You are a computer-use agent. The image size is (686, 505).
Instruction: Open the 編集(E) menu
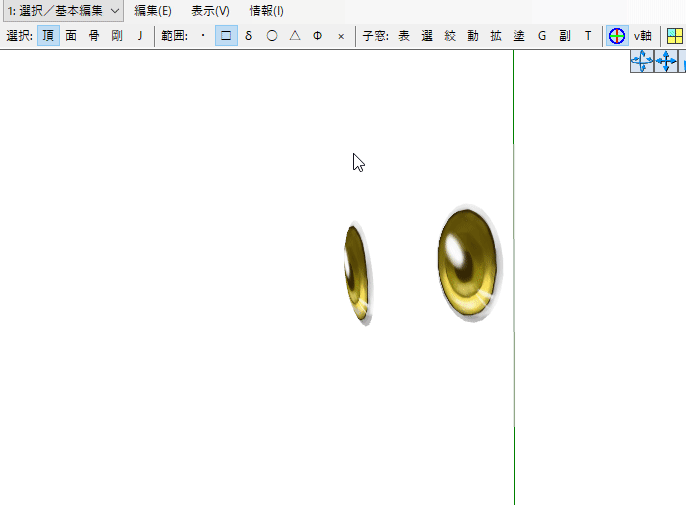coord(153,11)
